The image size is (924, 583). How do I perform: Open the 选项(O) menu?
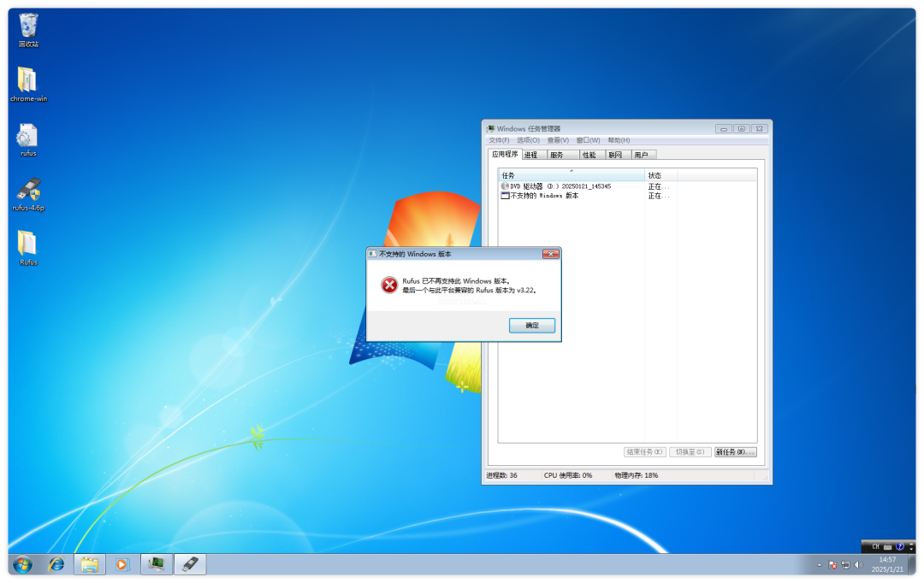click(x=528, y=140)
